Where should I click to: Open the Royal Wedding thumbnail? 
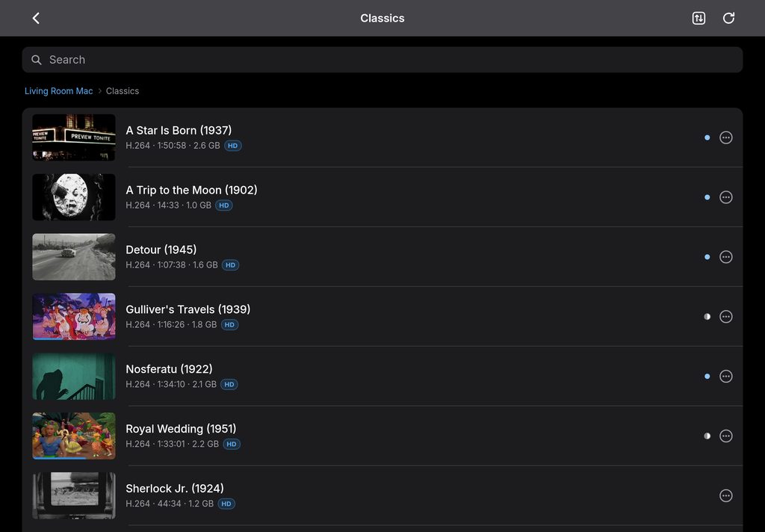[x=74, y=436]
